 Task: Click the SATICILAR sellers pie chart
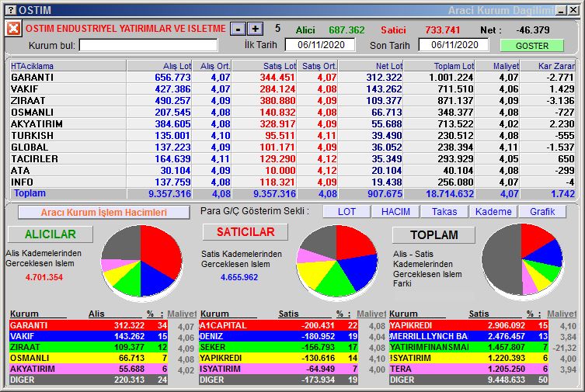[337, 262]
